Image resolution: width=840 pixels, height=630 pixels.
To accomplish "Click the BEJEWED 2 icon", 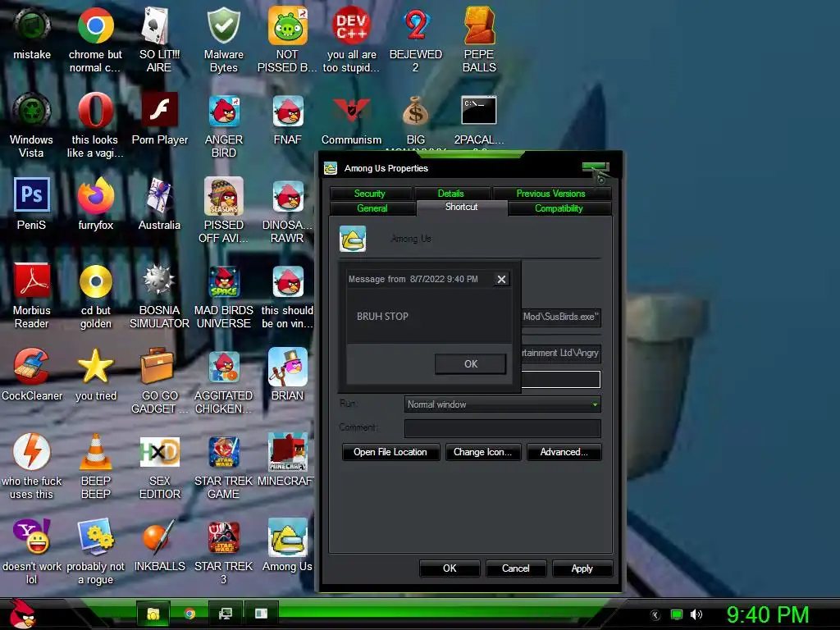I will (416, 25).
